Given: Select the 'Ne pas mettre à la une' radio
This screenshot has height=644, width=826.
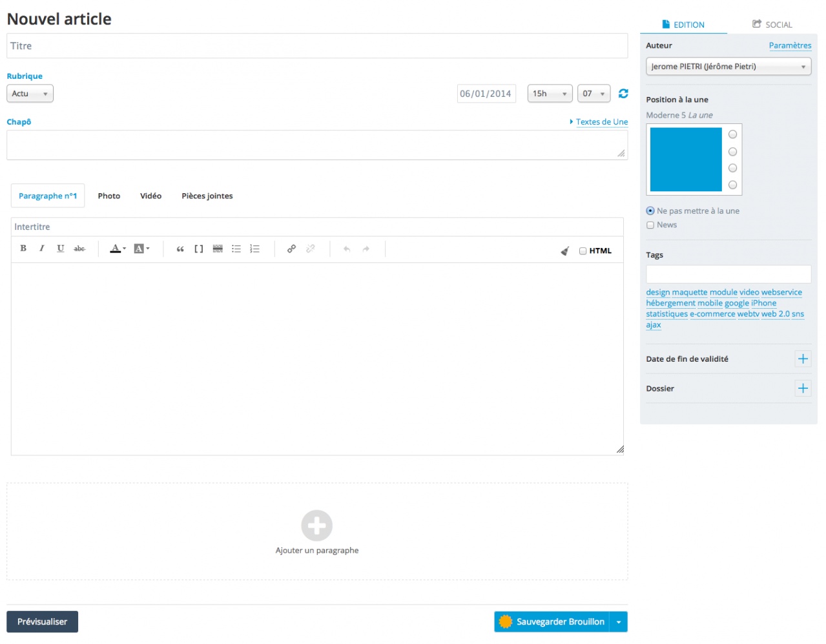Looking at the screenshot, I should 650,211.
